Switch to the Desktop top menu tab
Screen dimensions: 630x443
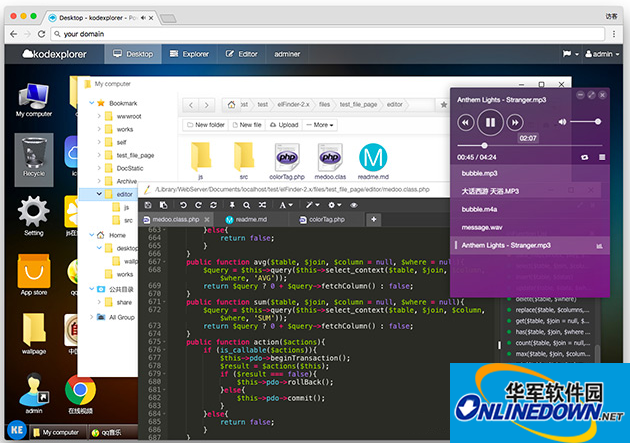point(133,54)
